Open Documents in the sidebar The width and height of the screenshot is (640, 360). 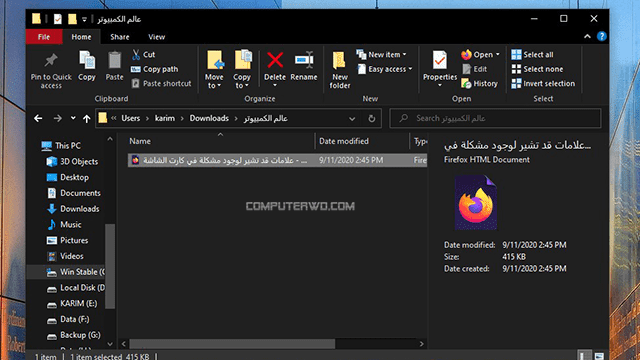pos(74,193)
